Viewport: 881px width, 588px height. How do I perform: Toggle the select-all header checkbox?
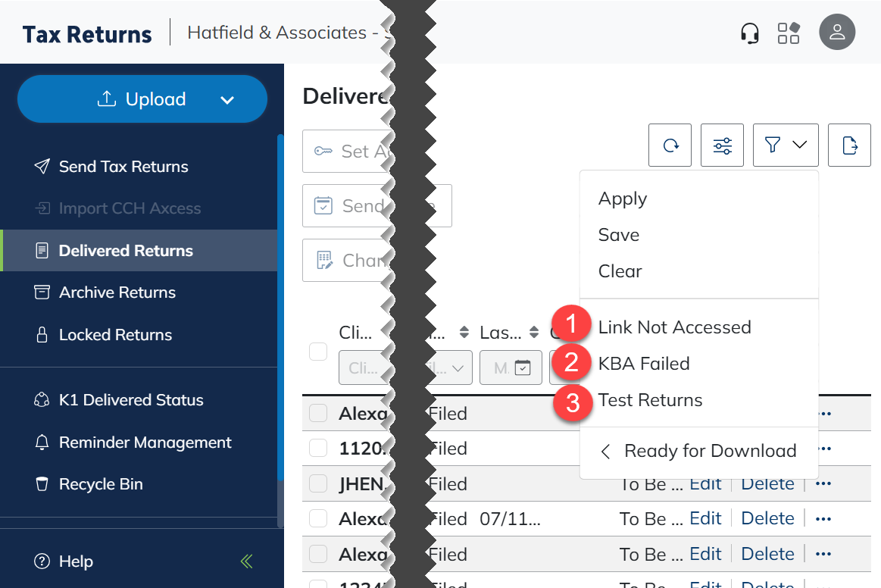[x=318, y=351]
